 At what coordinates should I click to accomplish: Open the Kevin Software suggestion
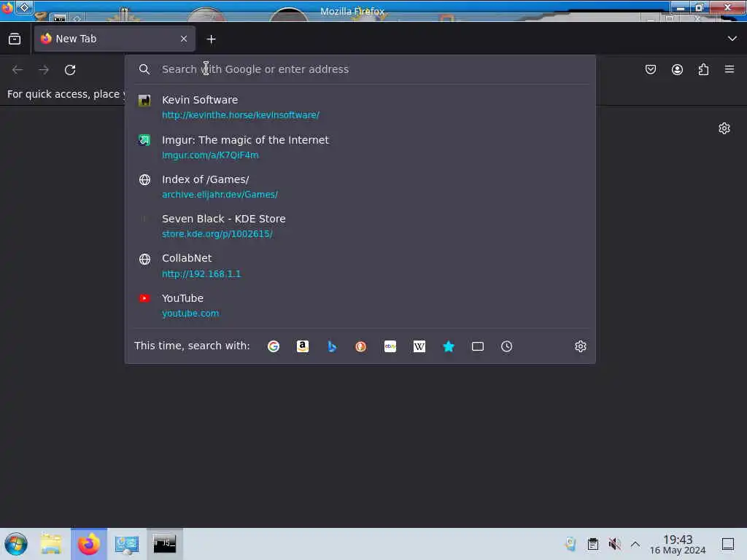[x=360, y=107]
